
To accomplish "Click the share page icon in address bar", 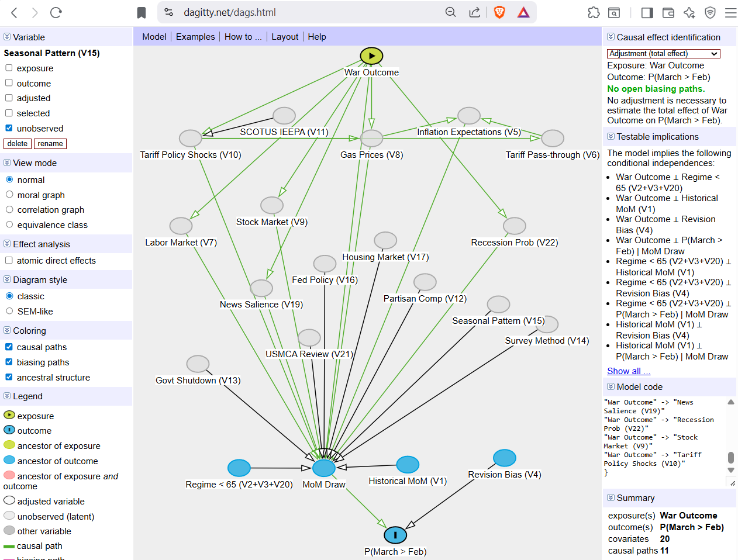I will tap(475, 12).
